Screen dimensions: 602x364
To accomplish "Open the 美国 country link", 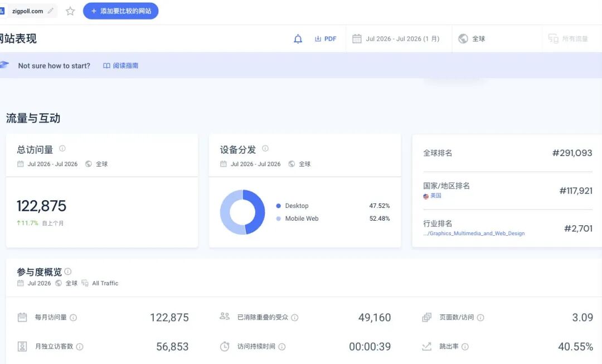I will point(436,196).
